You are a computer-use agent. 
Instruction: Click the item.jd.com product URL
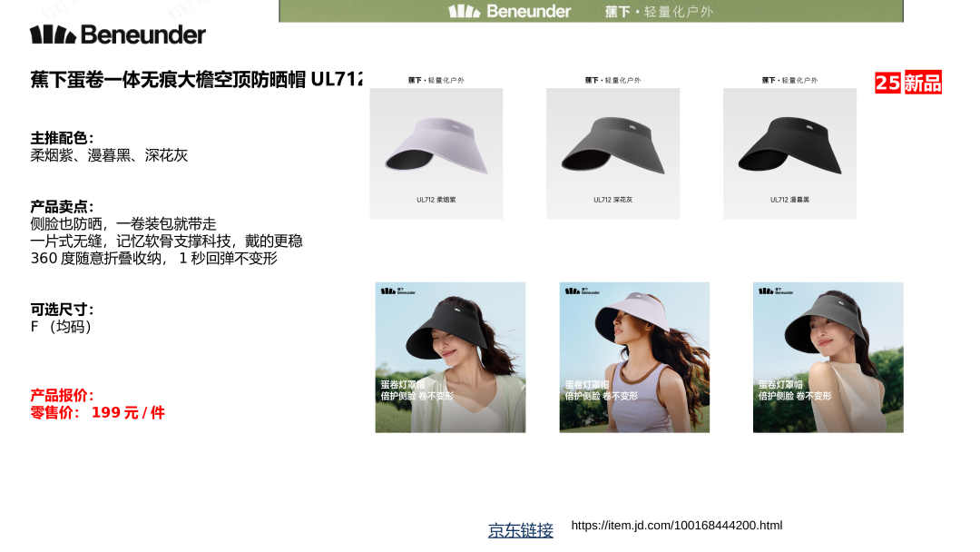point(677,526)
